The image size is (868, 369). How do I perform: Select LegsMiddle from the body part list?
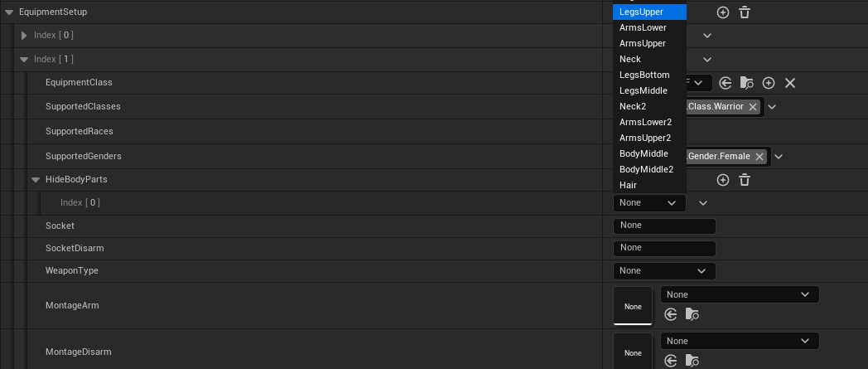pyautogui.click(x=644, y=90)
